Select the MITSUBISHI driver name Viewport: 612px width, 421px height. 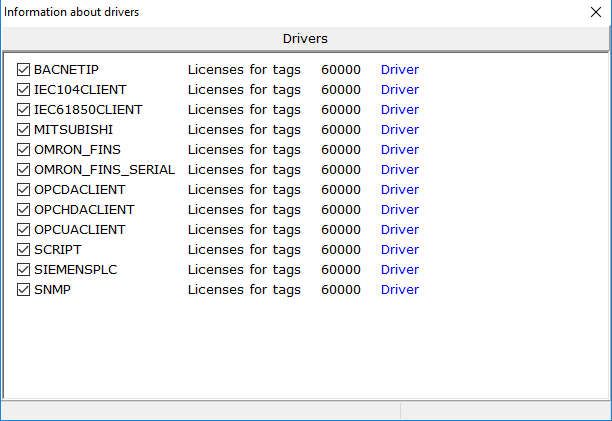coord(73,130)
